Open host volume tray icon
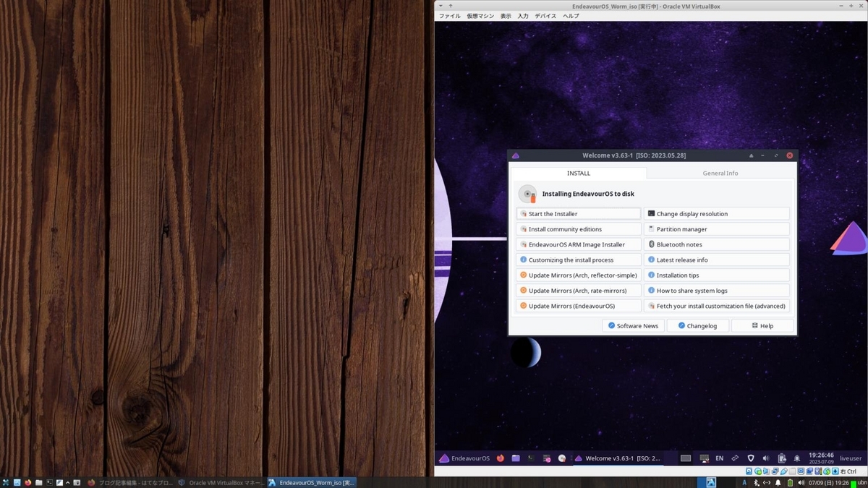 801,482
